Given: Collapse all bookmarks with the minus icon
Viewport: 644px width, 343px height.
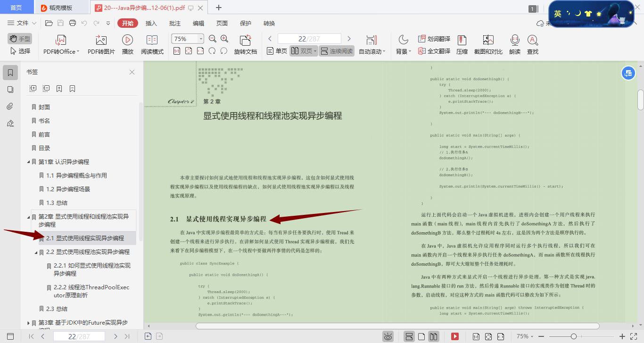Looking at the screenshot, I should (x=46, y=89).
